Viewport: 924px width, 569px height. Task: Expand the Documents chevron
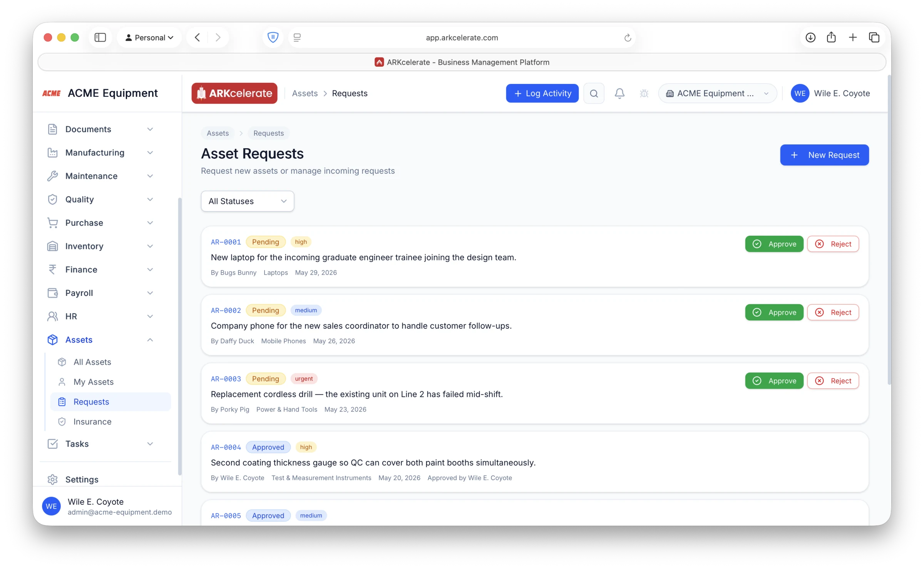point(150,129)
